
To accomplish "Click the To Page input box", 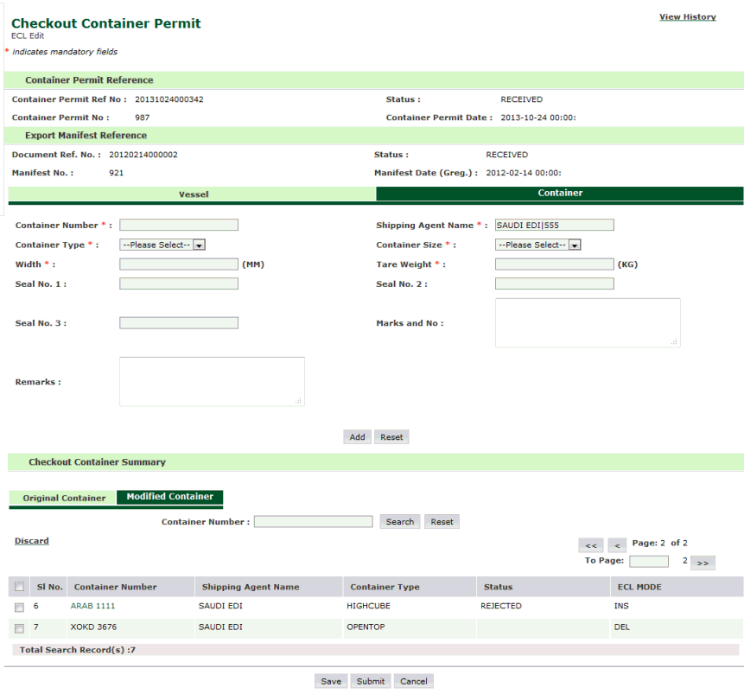I will (648, 562).
